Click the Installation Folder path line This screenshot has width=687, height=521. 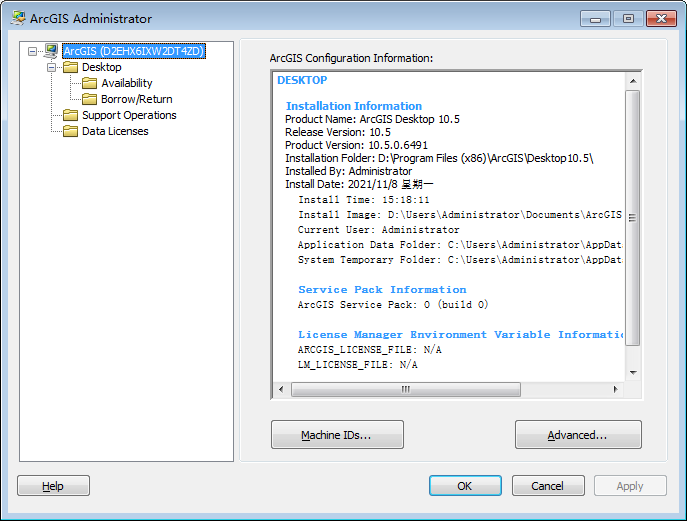439,158
